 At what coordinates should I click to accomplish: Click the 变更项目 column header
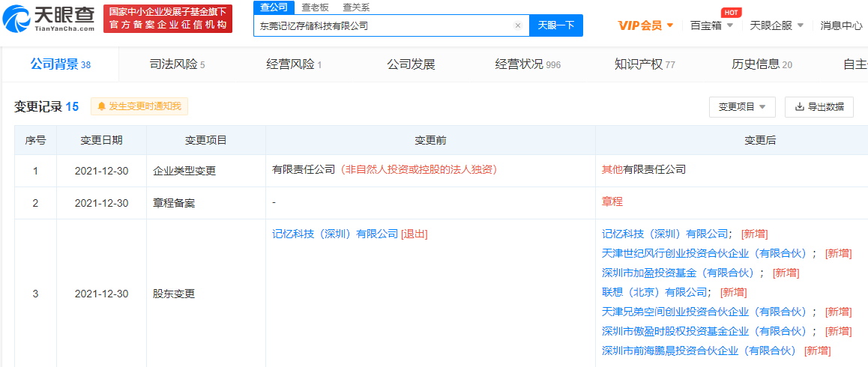point(206,141)
